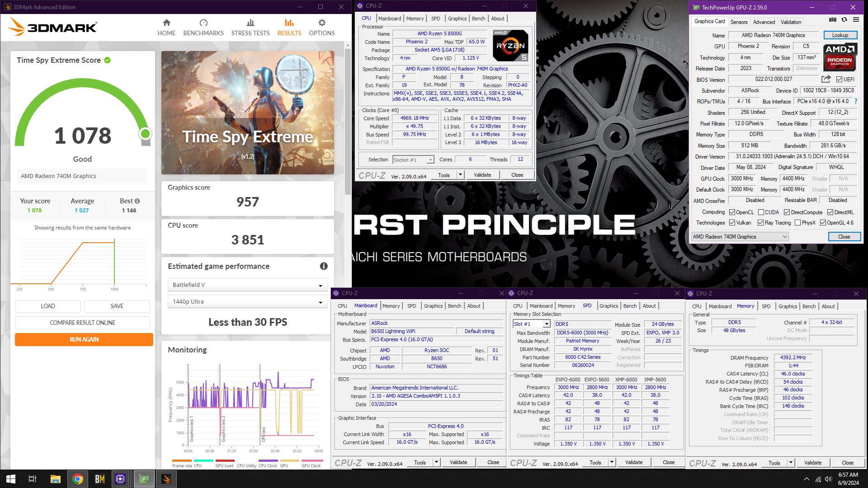The image size is (868, 488).
Task: Open the Socket #1 selection dropdown
Action: pyautogui.click(x=413, y=160)
